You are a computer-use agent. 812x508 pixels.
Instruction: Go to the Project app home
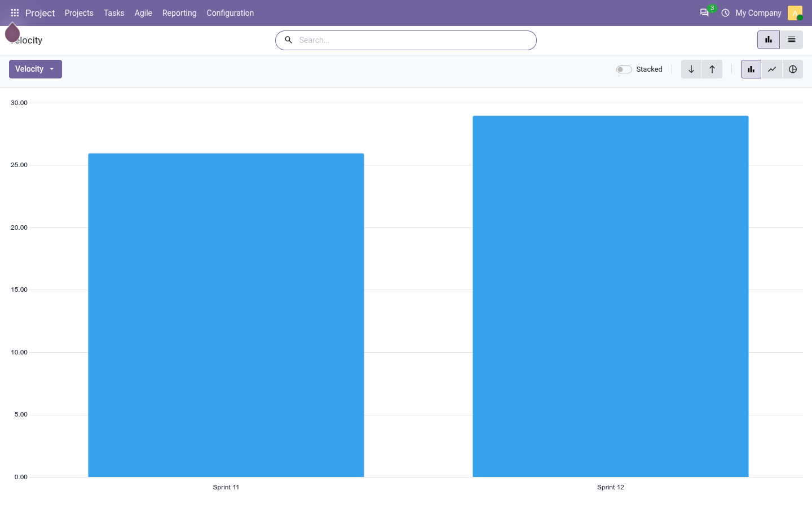pos(40,13)
